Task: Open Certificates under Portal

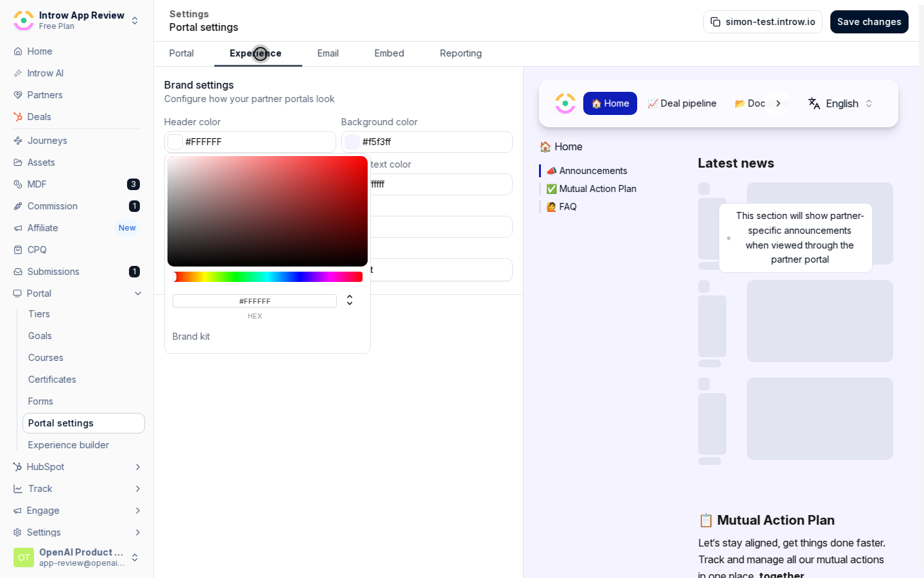Action: (x=52, y=380)
